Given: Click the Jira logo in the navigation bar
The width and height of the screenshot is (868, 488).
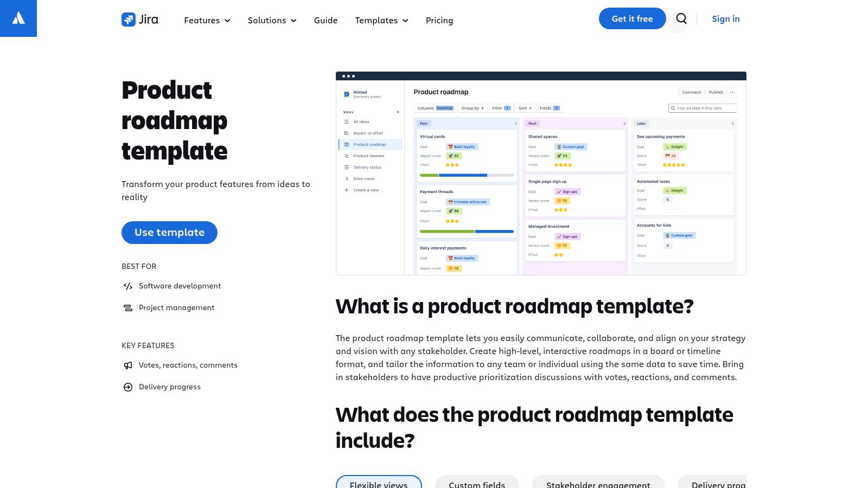Looking at the screenshot, I should point(139,20).
